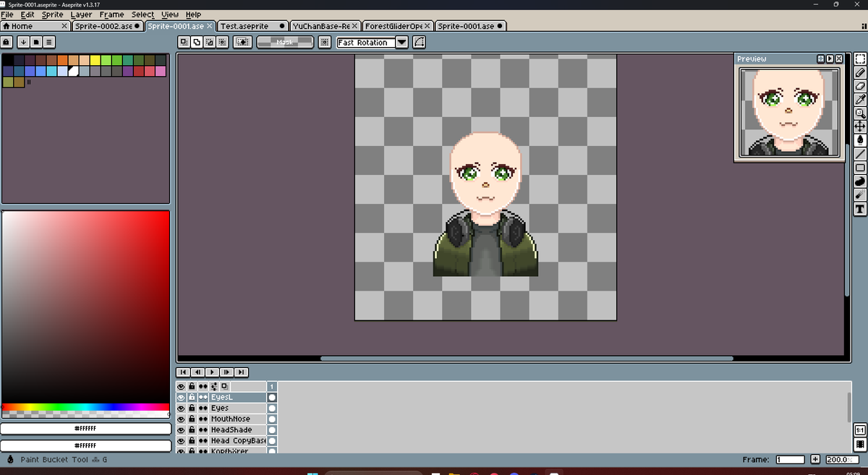Select the Pencil tool
This screenshot has height=475, width=868.
point(860,72)
